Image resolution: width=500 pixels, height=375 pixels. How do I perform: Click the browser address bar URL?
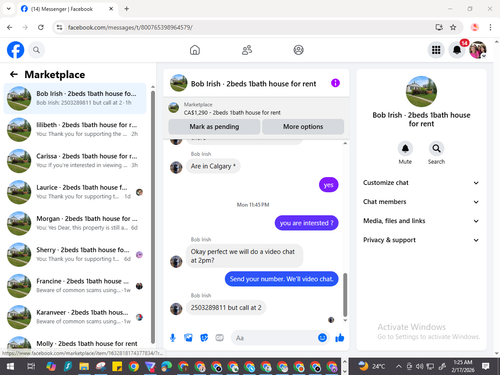tap(130, 27)
